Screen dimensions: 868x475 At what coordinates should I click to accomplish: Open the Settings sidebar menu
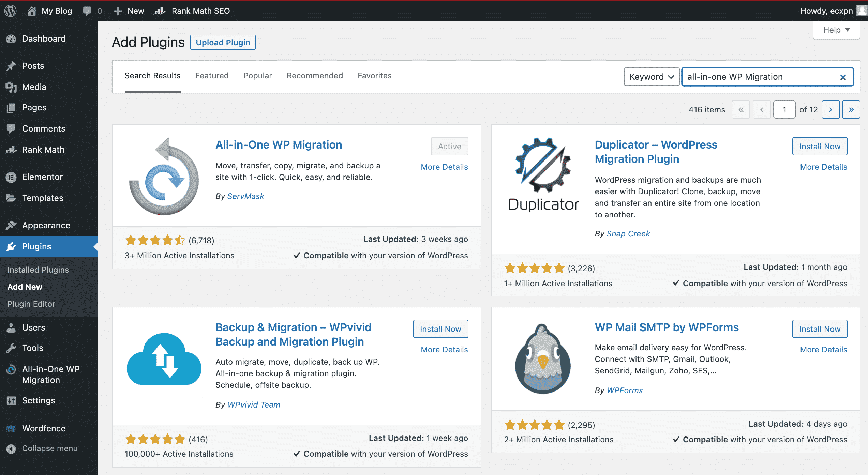(49, 400)
